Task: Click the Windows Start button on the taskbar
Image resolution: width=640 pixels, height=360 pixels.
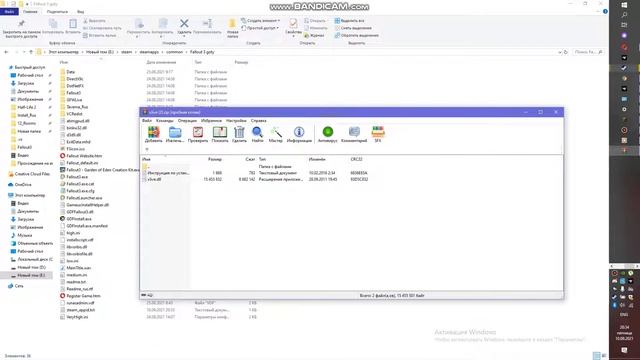Action: point(624,5)
